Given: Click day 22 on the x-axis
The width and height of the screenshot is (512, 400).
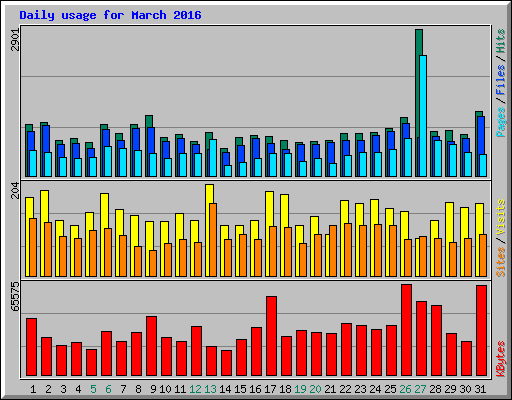Looking at the screenshot, I should tap(345, 389).
